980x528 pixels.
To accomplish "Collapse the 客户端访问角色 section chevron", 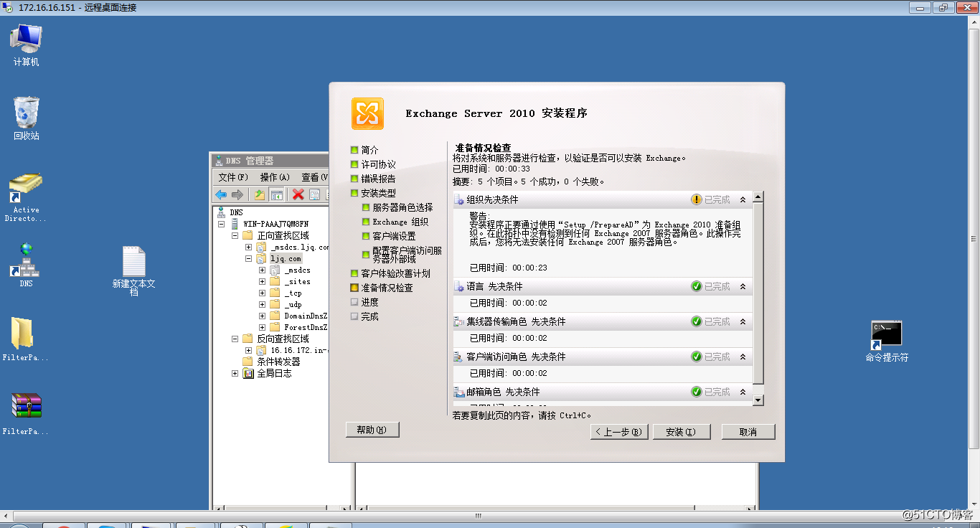I will point(743,357).
